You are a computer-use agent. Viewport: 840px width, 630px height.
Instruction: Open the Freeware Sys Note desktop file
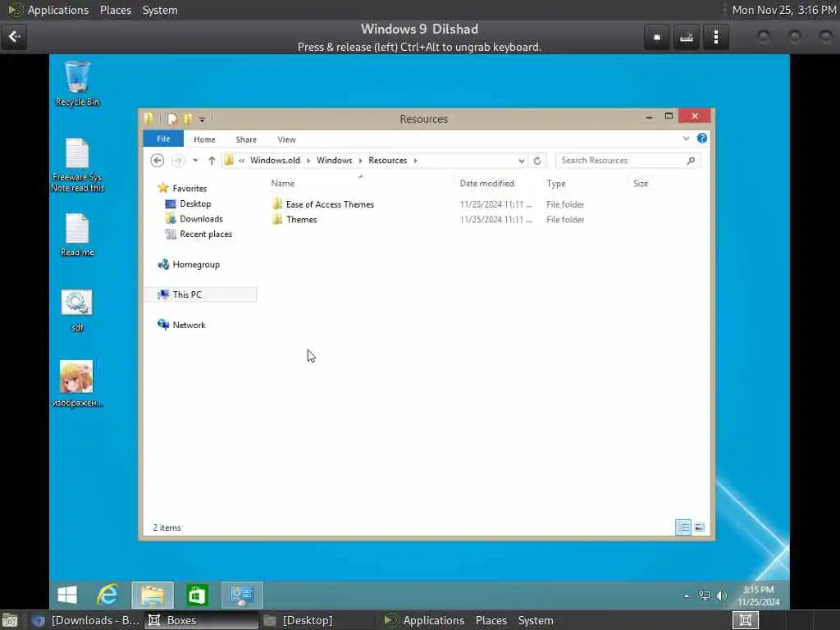(77, 165)
